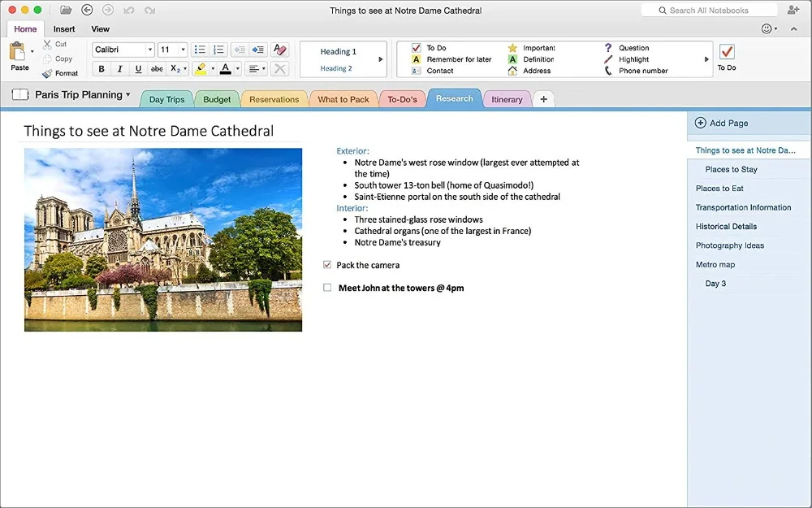Uncheck the 'Pack the camera' checkbox
Viewport: 812px width, 508px height.
coord(327,265)
